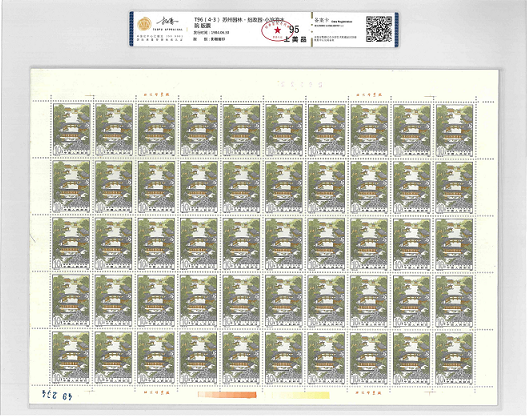The width and height of the screenshot is (529, 418).
Task: Click the red oval star stamp on label
Action: pyautogui.click(x=277, y=30)
